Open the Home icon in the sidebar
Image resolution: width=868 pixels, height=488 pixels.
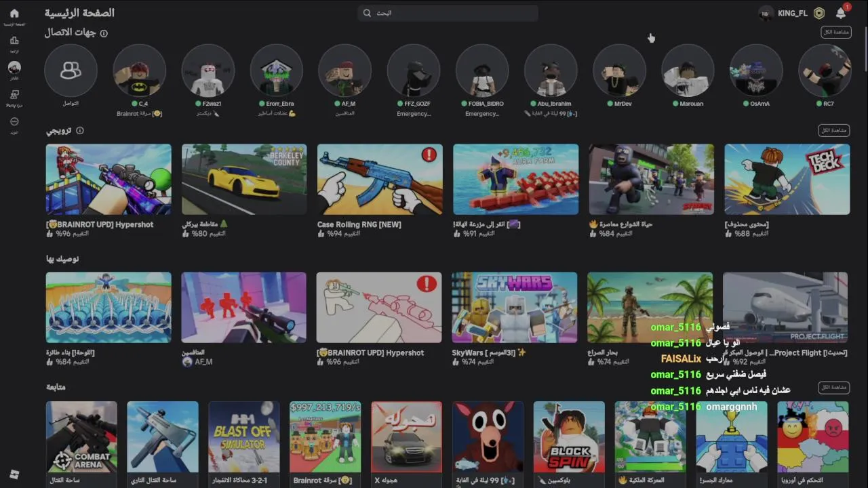point(14,14)
